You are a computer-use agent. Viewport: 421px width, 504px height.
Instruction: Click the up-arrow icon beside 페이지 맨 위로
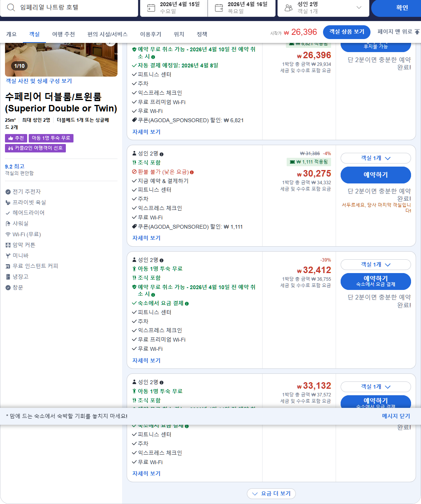pyautogui.click(x=417, y=32)
